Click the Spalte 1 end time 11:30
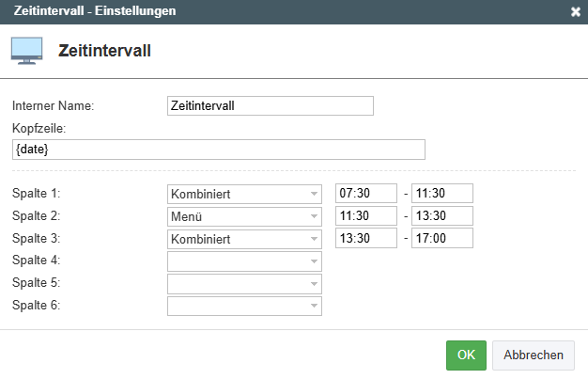This screenshot has height=379, width=588. click(x=441, y=194)
